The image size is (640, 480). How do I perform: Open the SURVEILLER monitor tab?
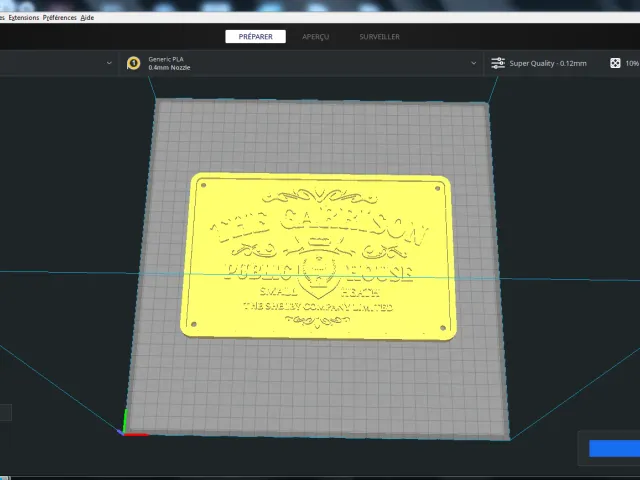point(379,37)
